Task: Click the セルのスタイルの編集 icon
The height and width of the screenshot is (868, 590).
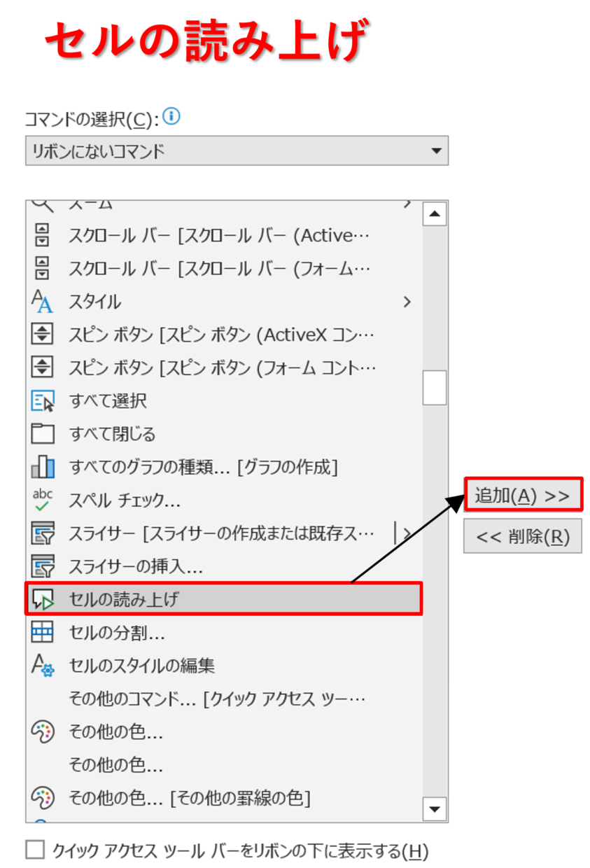Action: (43, 665)
